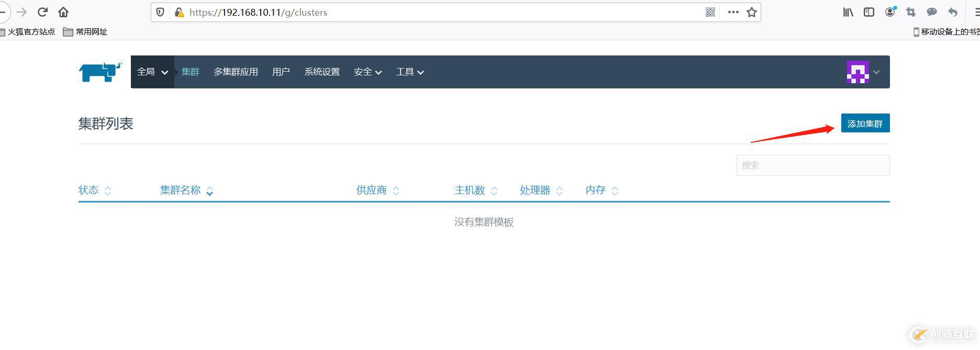Bookmark this page with star icon

click(x=752, y=12)
